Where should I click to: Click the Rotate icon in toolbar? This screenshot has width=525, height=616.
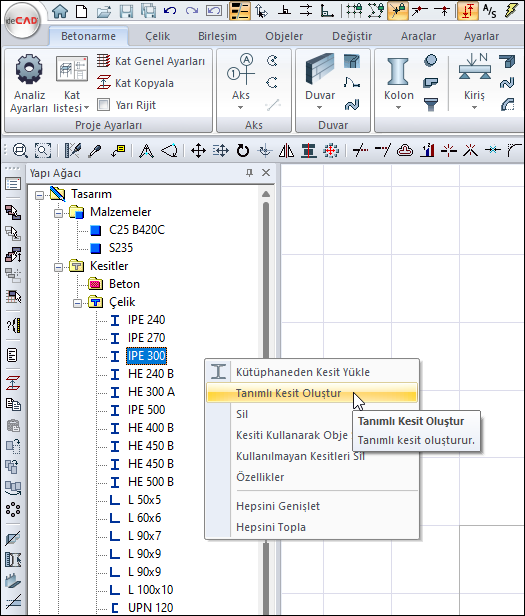tap(242, 150)
